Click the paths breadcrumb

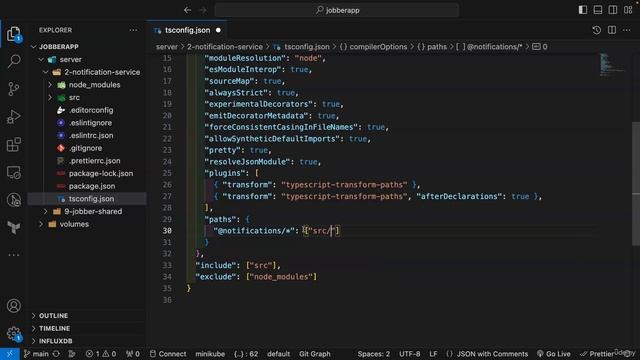432,47
